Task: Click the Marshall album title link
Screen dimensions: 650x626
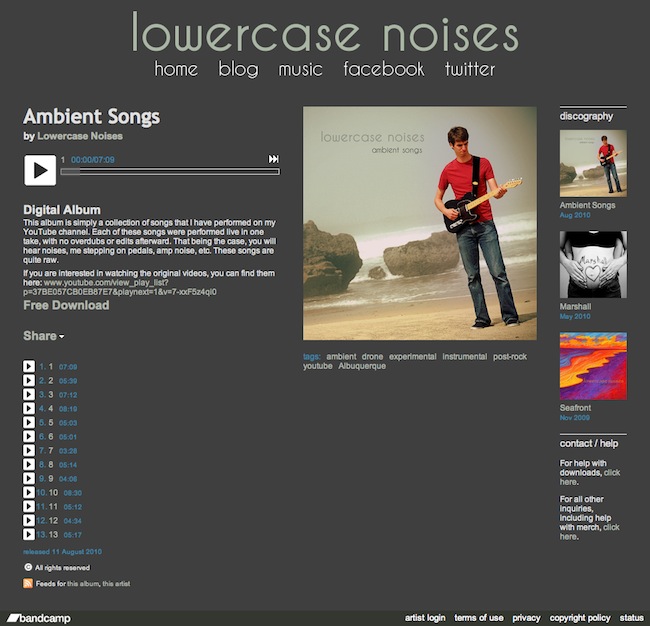Action: [x=575, y=306]
